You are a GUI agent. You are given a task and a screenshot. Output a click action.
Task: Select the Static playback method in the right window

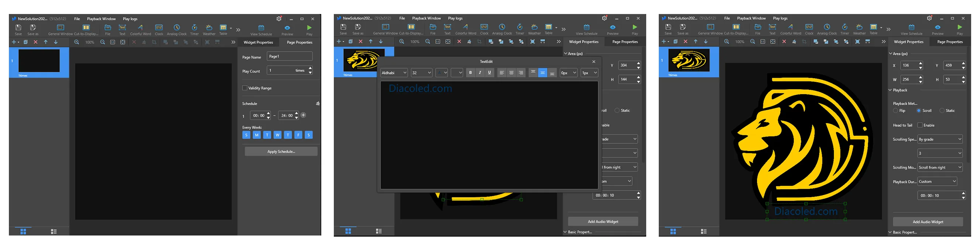[942, 111]
